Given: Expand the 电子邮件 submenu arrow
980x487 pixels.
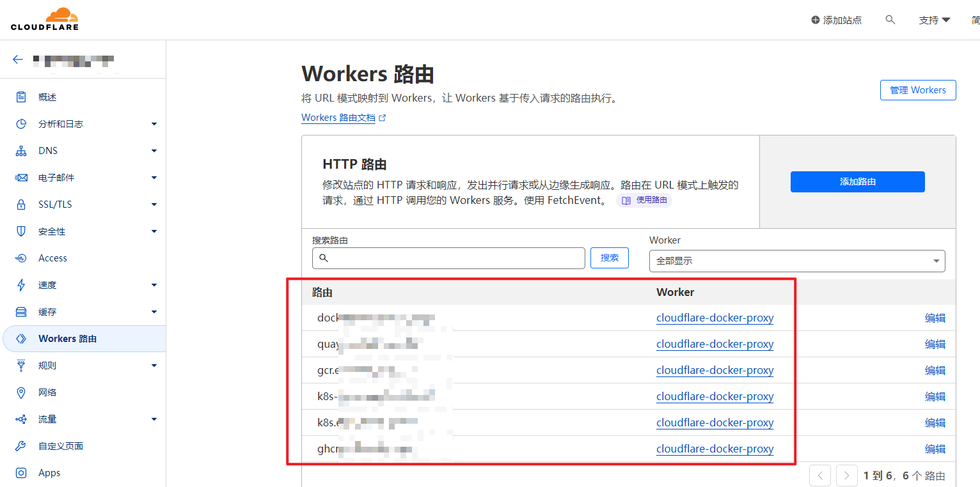Looking at the screenshot, I should click(154, 178).
